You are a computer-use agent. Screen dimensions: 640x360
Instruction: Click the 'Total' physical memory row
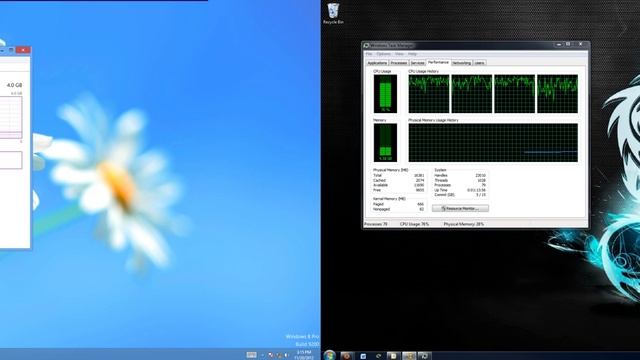398,176
